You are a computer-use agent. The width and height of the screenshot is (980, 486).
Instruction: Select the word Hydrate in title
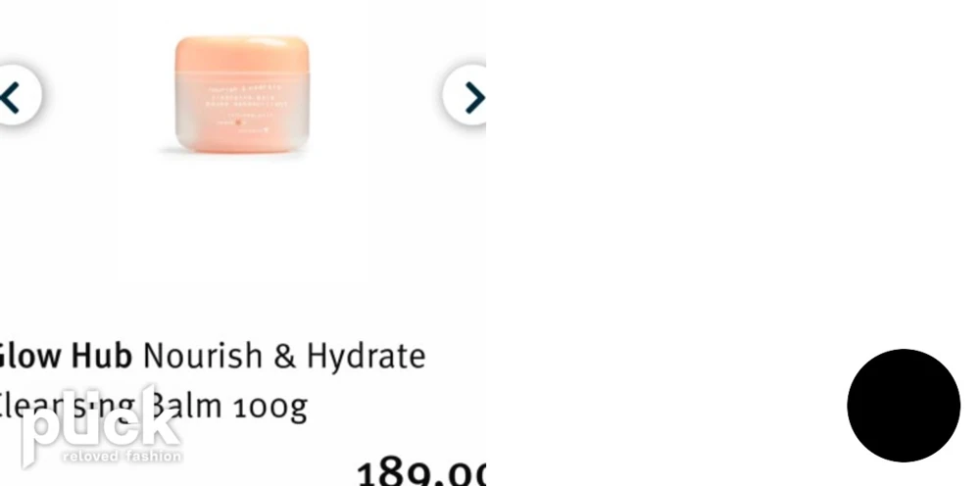pos(366,357)
